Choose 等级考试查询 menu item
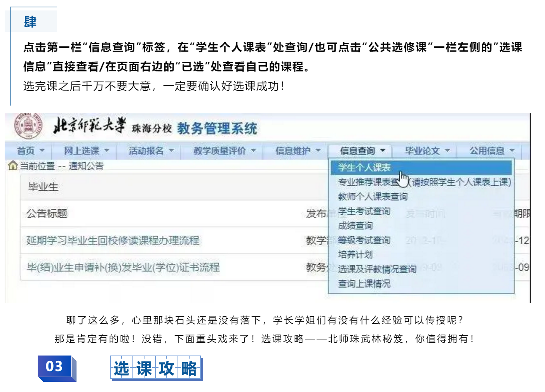Viewport: 545px width, 392px height. pos(364,240)
